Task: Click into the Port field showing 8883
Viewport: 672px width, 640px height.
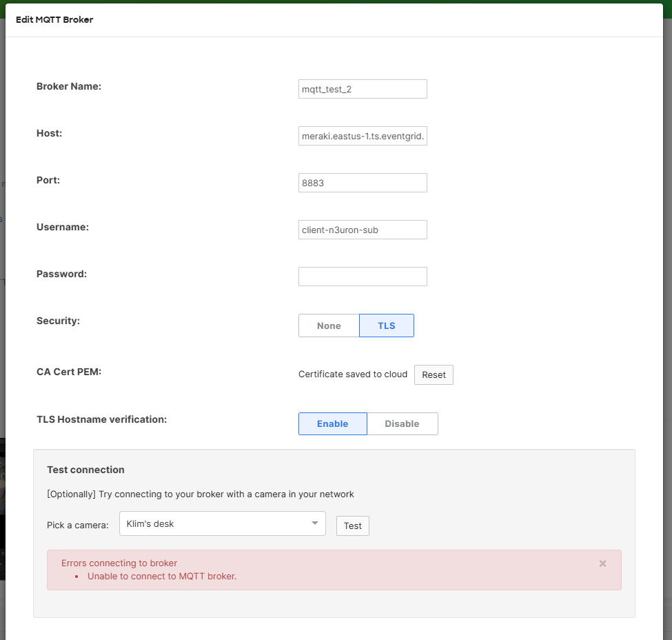Action: click(363, 183)
